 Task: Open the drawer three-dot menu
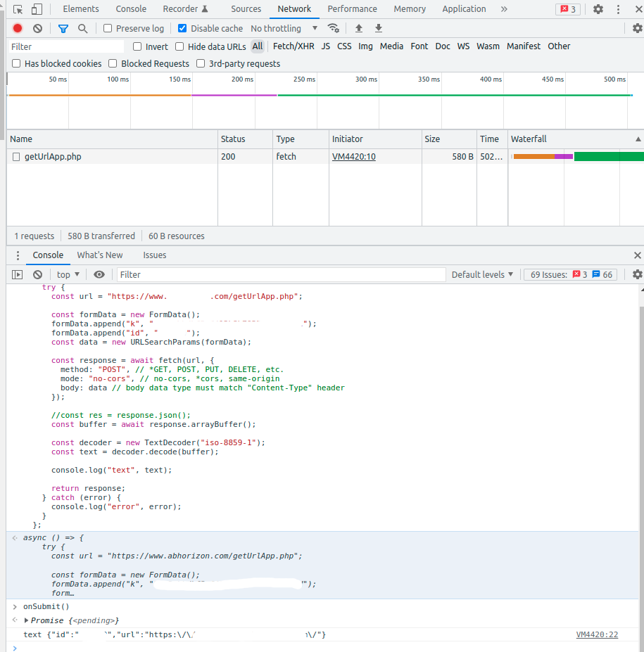click(18, 255)
